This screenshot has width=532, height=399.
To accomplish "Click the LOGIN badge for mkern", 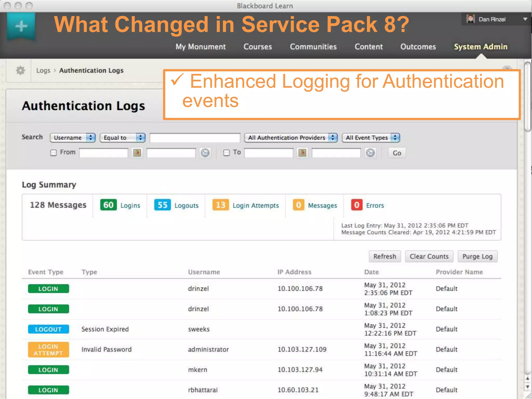I will point(49,370).
